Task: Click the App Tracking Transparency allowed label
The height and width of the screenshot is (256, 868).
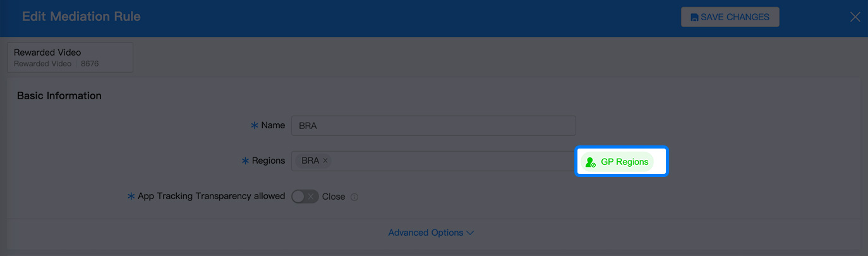Action: (x=211, y=196)
